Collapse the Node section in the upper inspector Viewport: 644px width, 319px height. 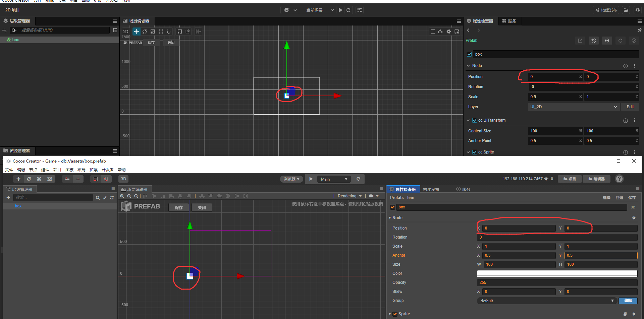click(468, 66)
